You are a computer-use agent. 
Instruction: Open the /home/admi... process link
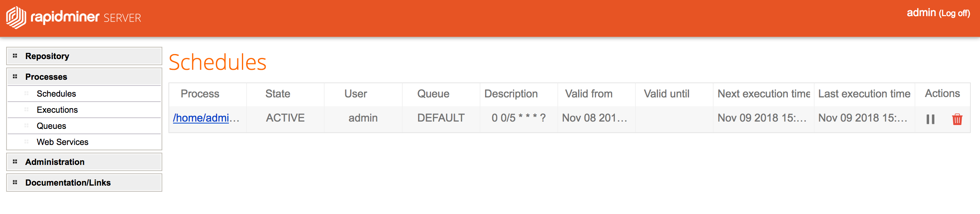pyautogui.click(x=206, y=118)
